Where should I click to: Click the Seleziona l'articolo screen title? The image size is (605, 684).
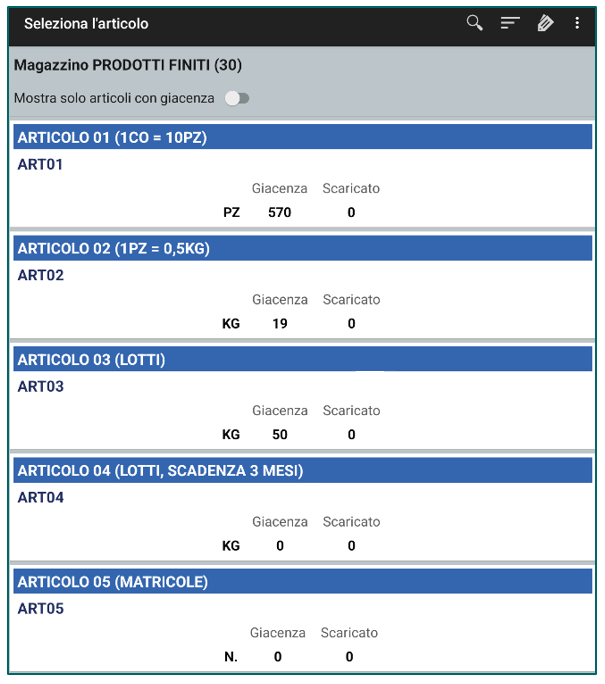[86, 24]
